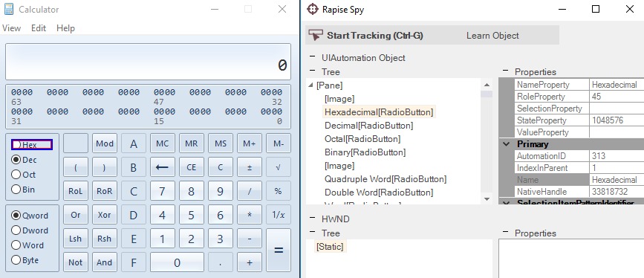
Task: Select the Dec radio button
Action: [25, 160]
